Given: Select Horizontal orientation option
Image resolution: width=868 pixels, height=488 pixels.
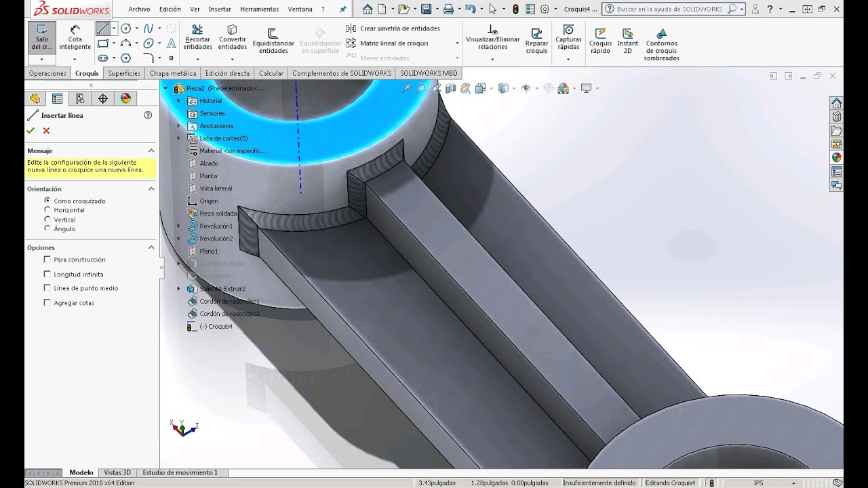Looking at the screenshot, I should coord(47,210).
